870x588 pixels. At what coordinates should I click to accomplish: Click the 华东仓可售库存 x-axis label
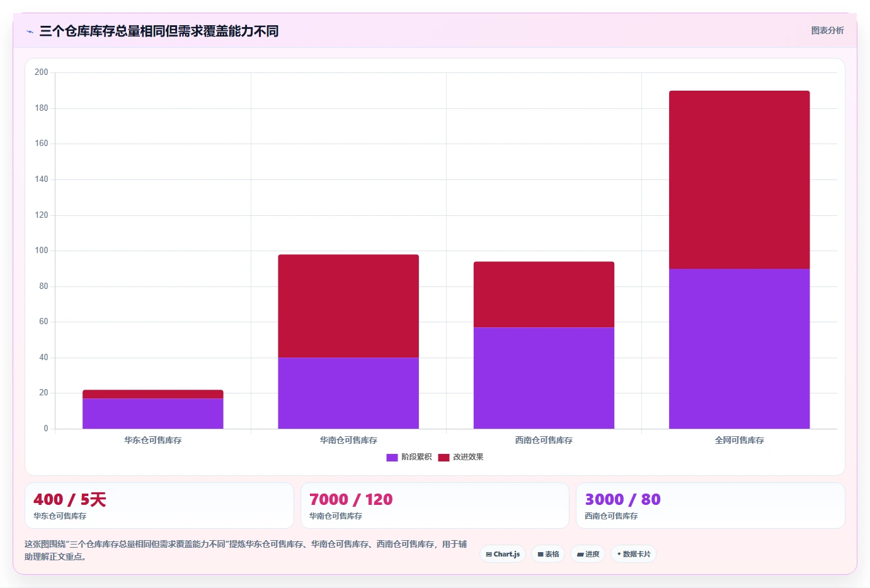(x=153, y=440)
